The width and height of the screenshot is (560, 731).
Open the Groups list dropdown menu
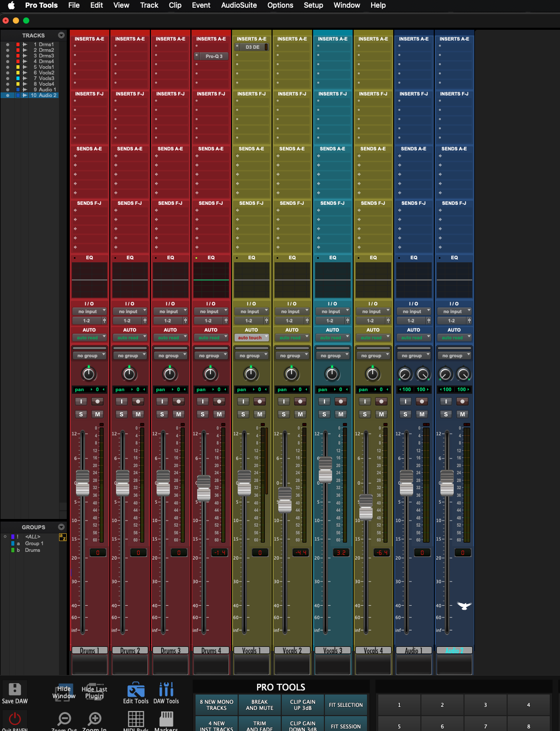coord(62,527)
